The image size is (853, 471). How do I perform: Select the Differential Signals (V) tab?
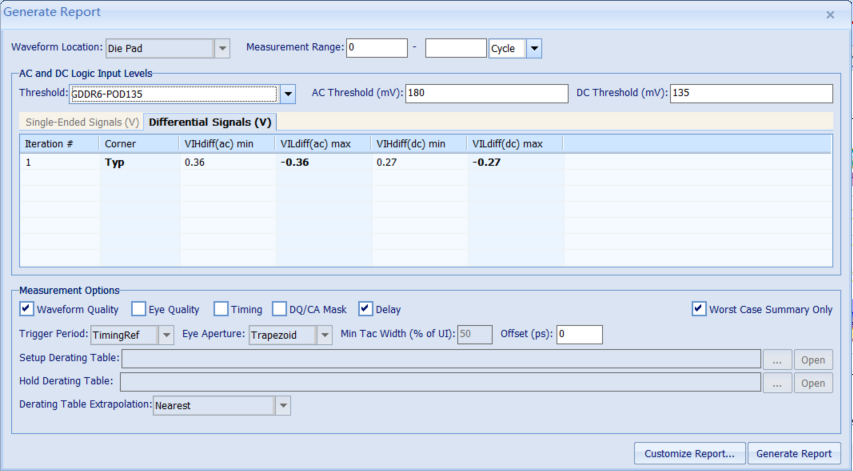[210, 122]
